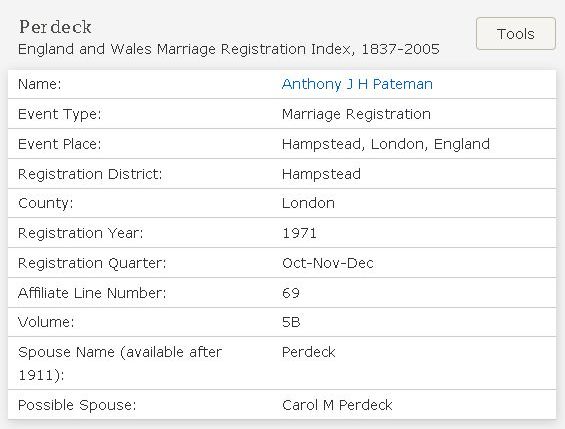Click the Event Place value Hampstead, London, England
This screenshot has width=565, height=429.
point(386,144)
